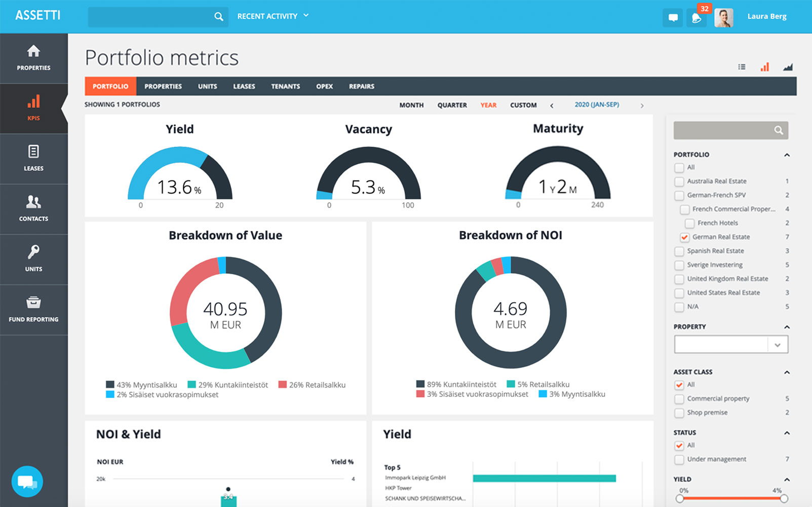Select the Portfolio tab
The width and height of the screenshot is (812, 507).
[110, 86]
